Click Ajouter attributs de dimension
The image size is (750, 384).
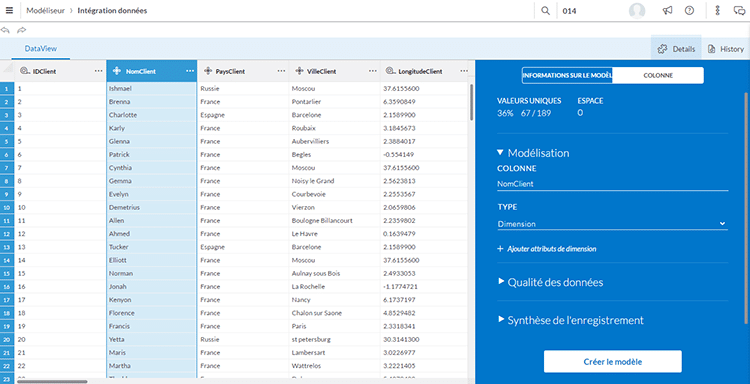click(547, 249)
